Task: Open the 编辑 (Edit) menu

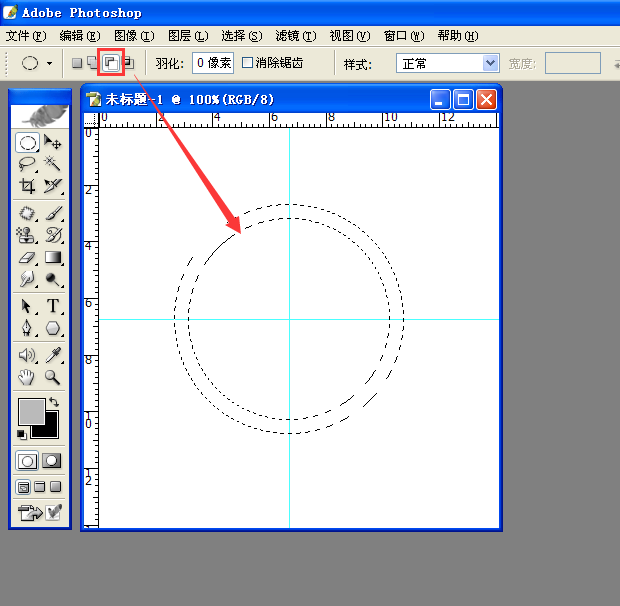Action: click(x=80, y=36)
